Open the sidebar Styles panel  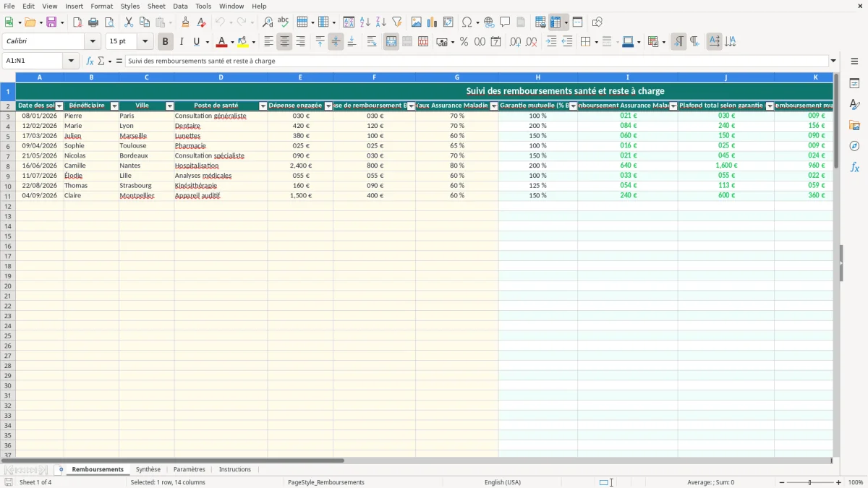coord(854,105)
